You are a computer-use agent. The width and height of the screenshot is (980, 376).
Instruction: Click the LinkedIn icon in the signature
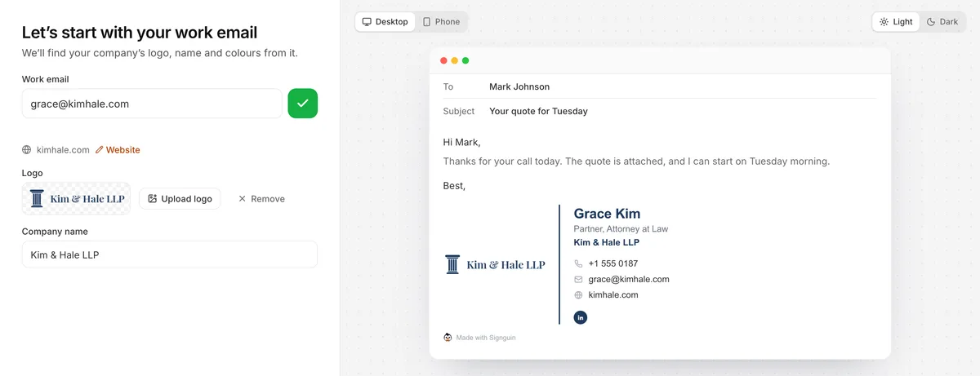581,317
